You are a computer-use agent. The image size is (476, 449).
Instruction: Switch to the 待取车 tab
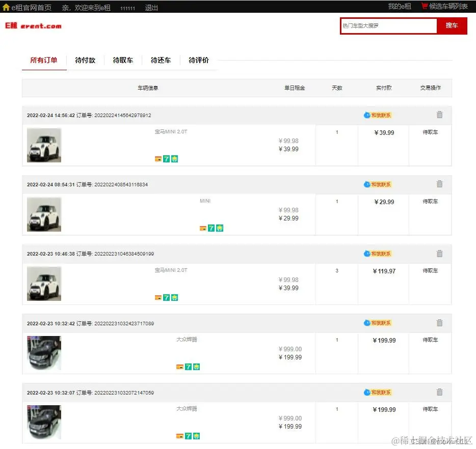(x=123, y=61)
